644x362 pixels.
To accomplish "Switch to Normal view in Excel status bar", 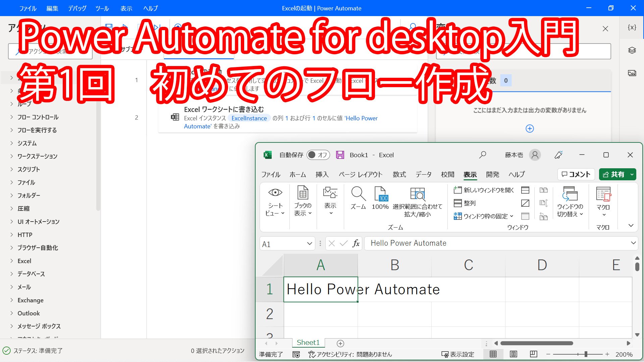I will (x=493, y=354).
